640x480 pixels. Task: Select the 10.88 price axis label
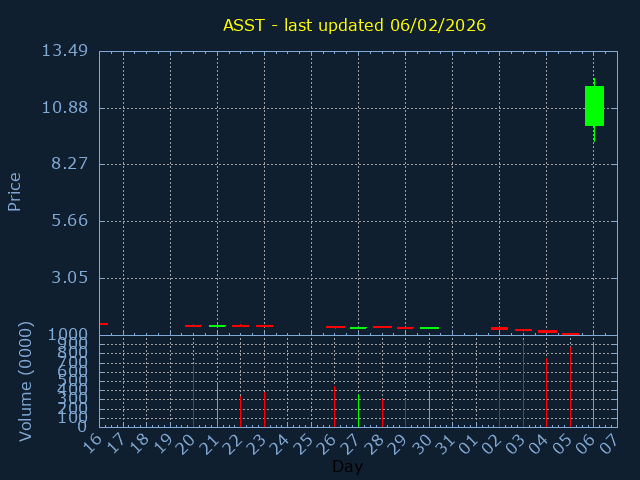tap(63, 108)
